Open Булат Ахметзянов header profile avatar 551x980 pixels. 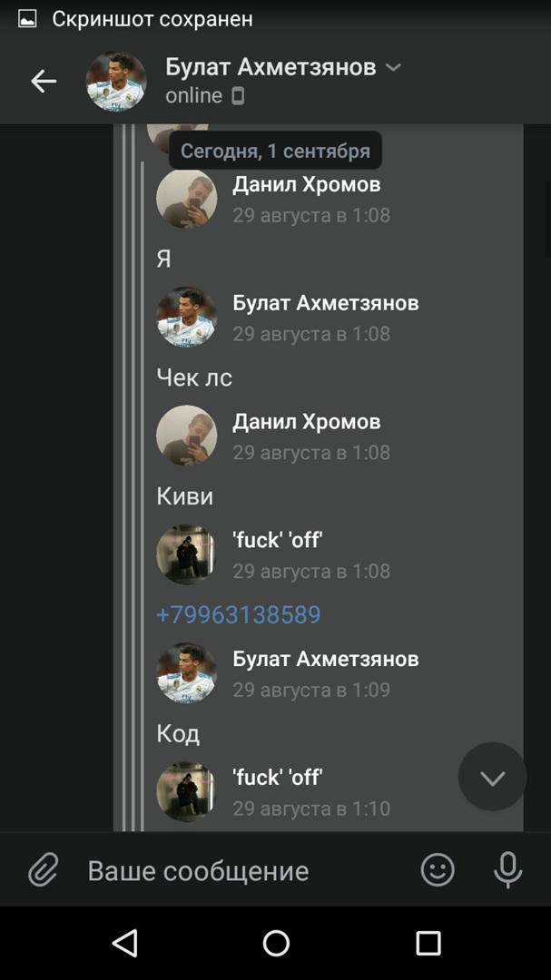115,82
